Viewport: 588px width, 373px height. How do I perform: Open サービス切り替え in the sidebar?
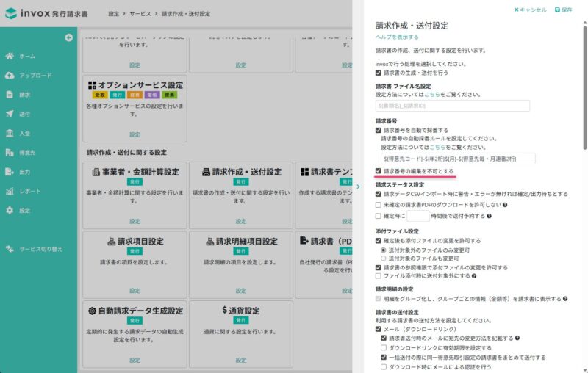click(41, 249)
